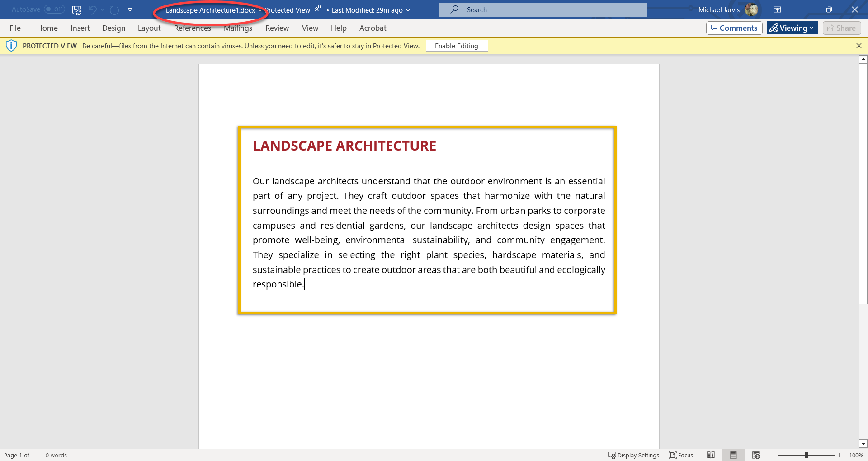Open the Ribbon Display Options icon
The width and height of the screenshot is (868, 461).
tap(777, 9)
